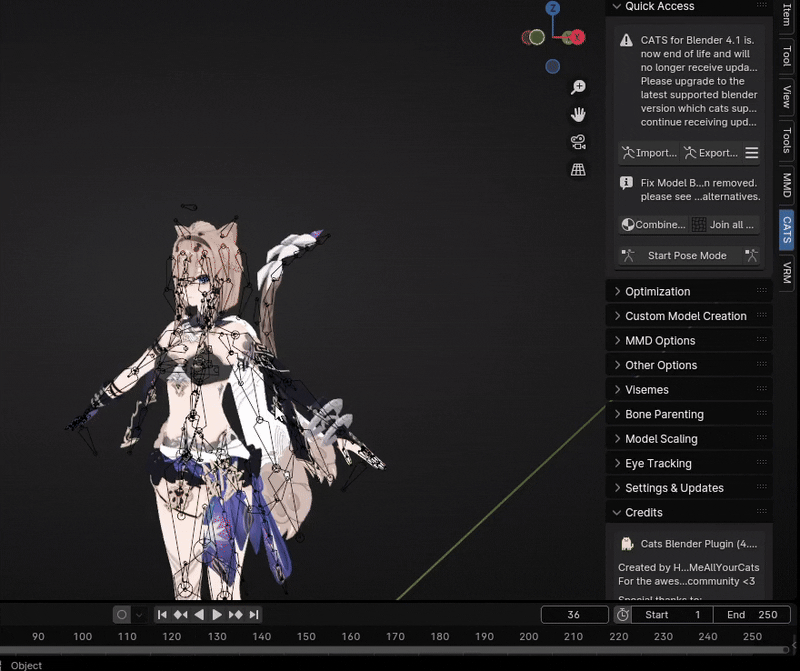Click the timeline horizontal scrollbar
Screen dimensions: 800x671
tap(393, 650)
